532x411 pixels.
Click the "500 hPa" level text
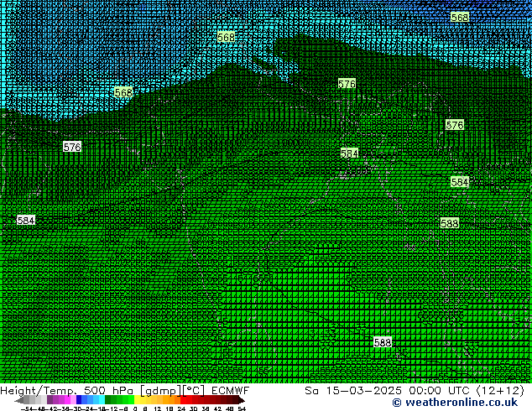(x=108, y=391)
